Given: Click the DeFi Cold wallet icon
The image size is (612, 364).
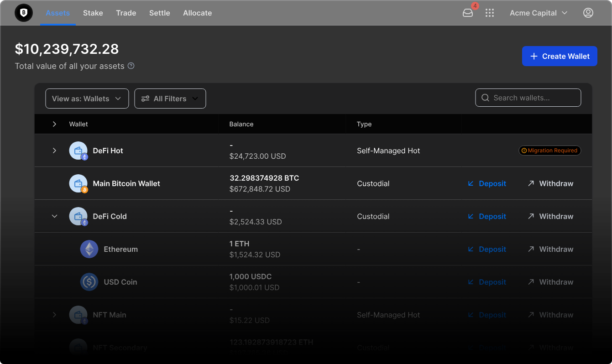Looking at the screenshot, I should pos(78,216).
